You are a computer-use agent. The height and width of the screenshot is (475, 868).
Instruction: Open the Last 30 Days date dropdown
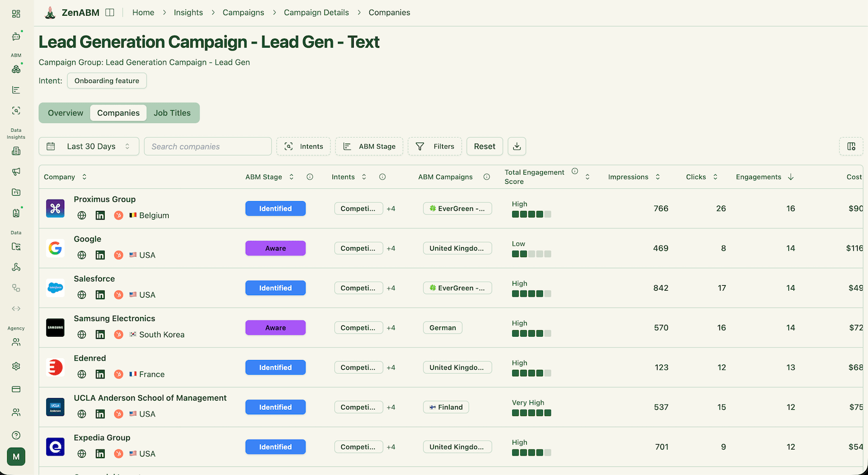[89, 146]
